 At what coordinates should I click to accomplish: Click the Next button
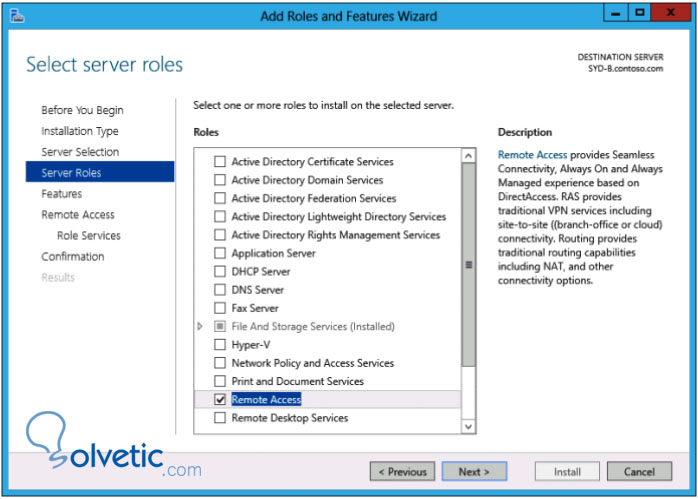pos(474,471)
